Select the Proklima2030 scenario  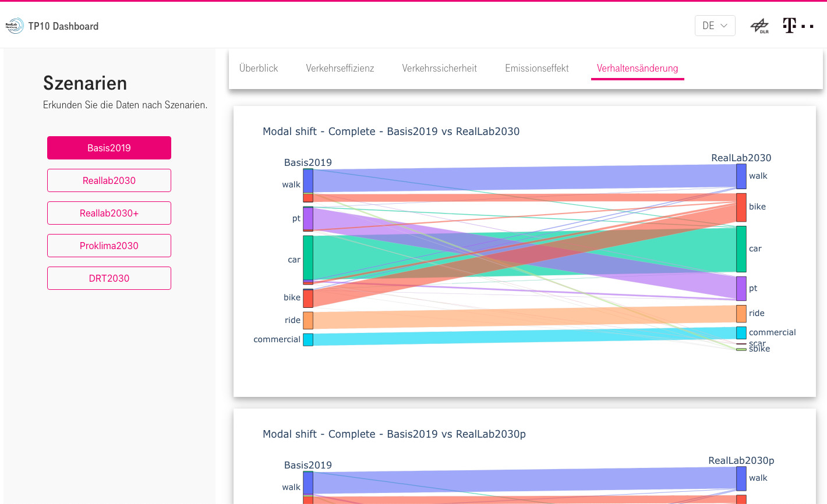click(109, 246)
